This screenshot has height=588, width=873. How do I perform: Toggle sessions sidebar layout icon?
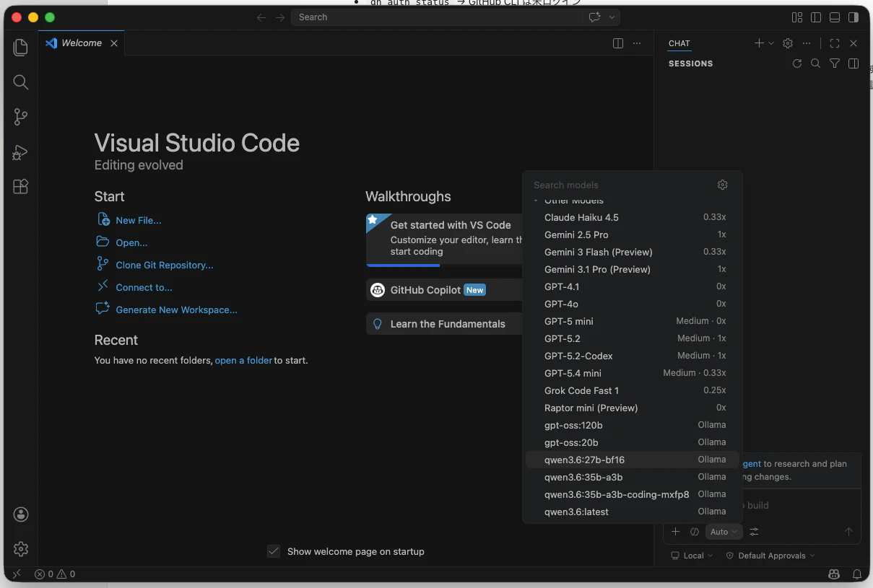[854, 63]
